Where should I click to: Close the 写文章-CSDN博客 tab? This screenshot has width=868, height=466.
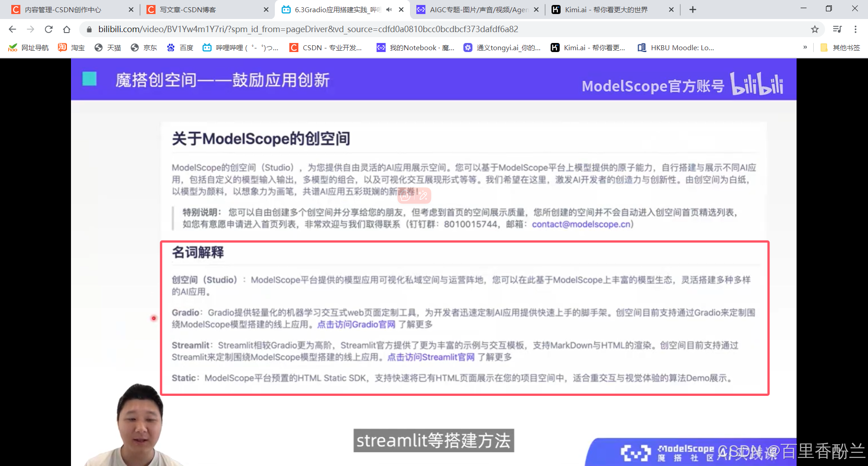tap(266, 10)
